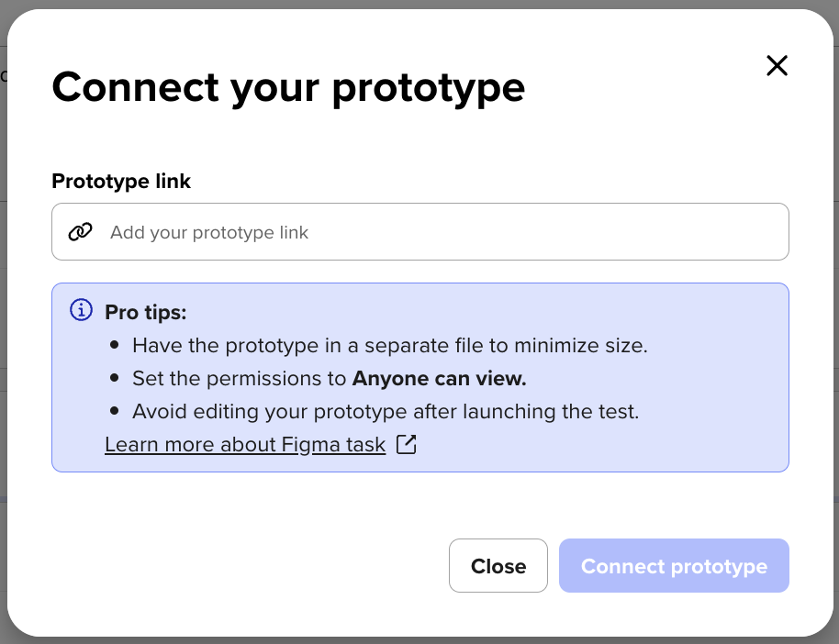Click the Set the permissions to text
The height and width of the screenshot is (644, 839).
[x=240, y=379]
